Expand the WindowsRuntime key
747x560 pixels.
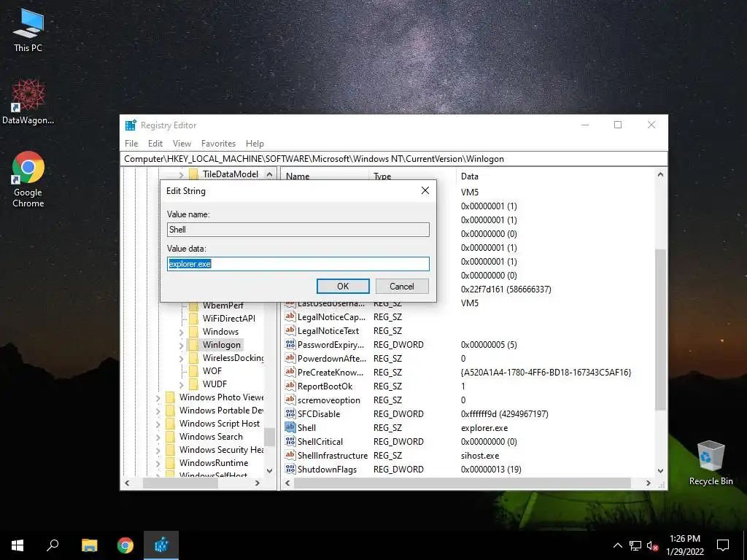coord(158,463)
